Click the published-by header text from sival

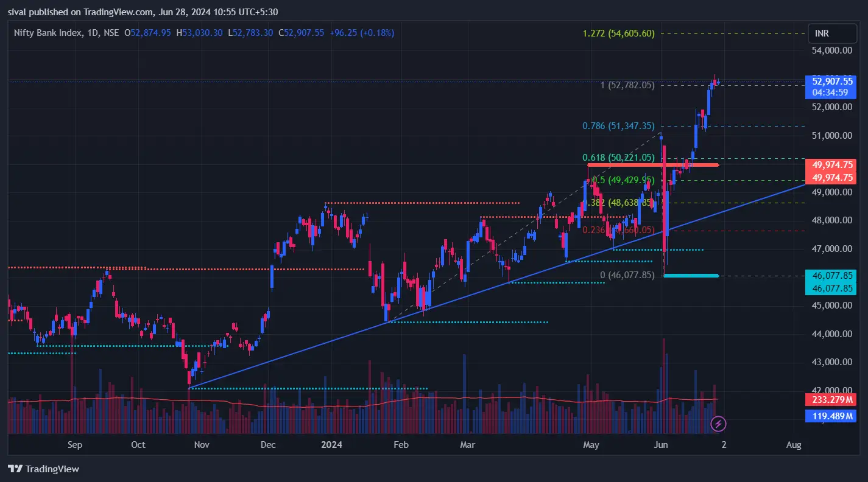point(143,12)
